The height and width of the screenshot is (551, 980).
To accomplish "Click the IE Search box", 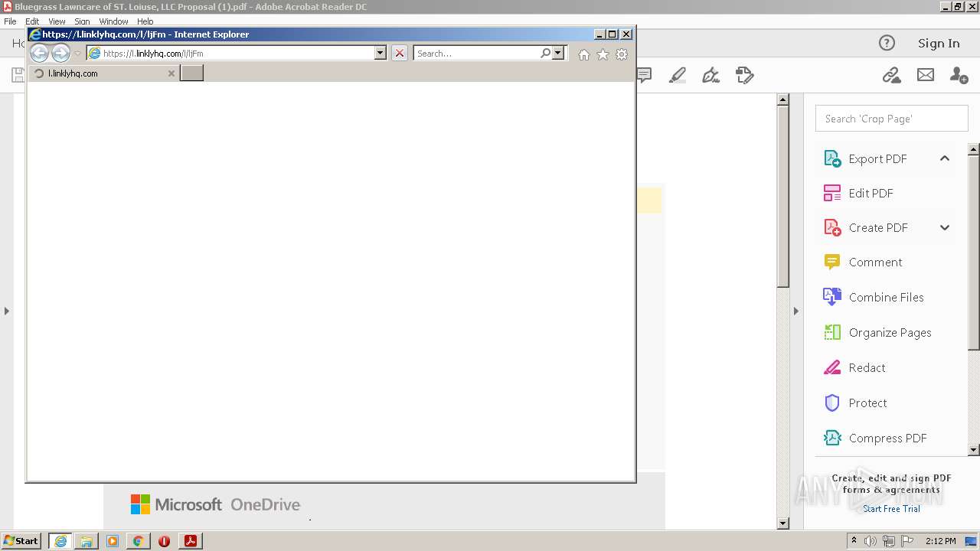I will pos(477,54).
